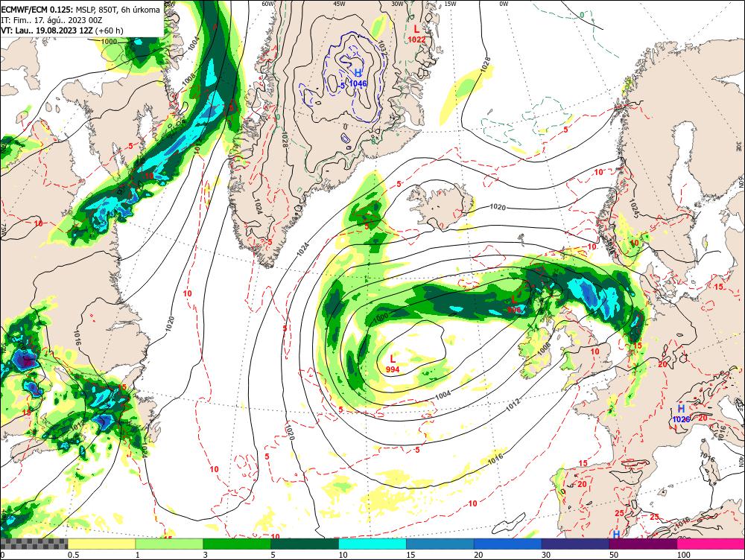
Task: Select the pink above-100 legend swatch
Action: point(711,544)
